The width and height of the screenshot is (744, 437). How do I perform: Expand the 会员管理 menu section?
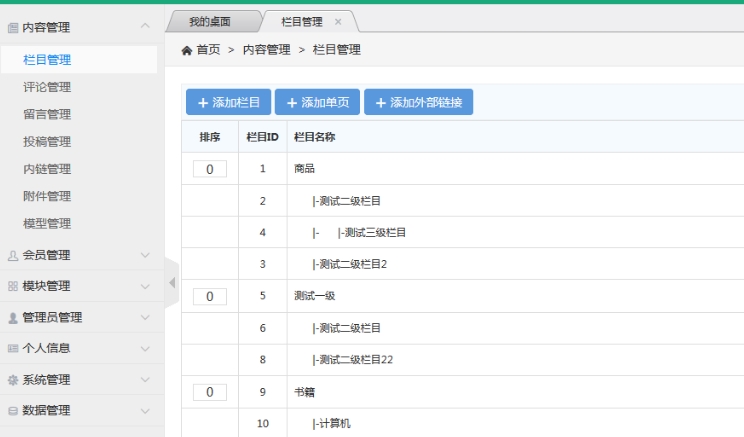coord(145,255)
